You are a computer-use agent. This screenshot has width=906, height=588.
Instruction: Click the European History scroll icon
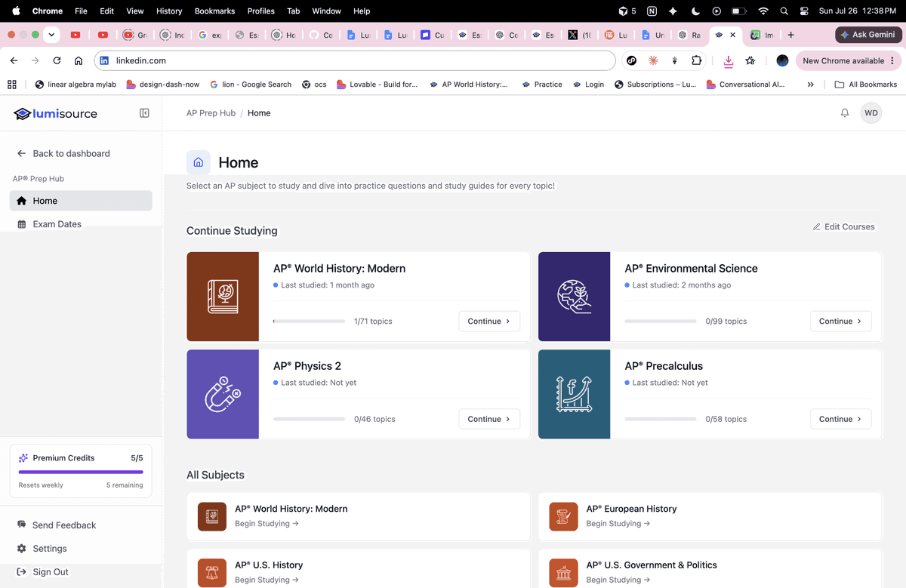click(563, 516)
